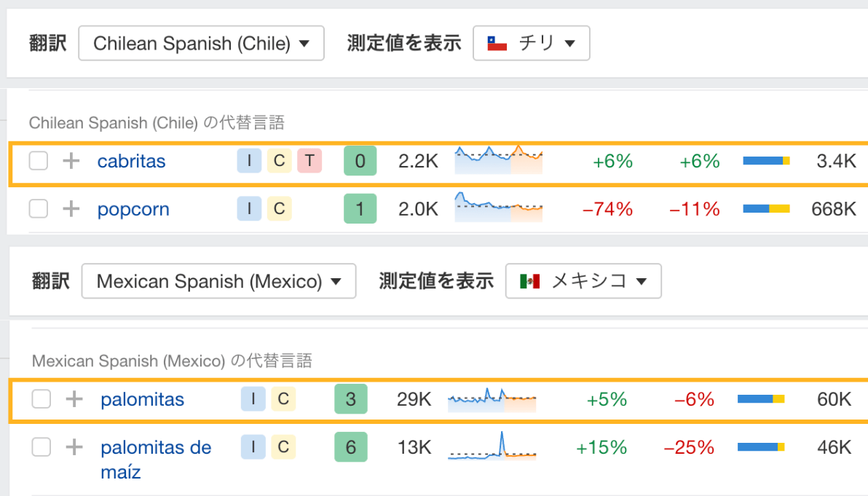The height and width of the screenshot is (496, 868).
Task: Open the チリ country selector dropdown
Action: point(532,43)
